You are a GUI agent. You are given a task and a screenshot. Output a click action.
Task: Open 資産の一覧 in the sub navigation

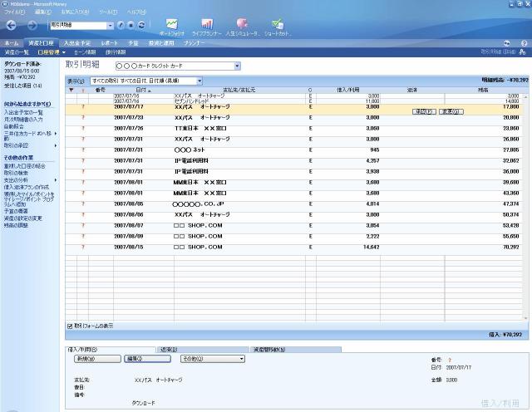click(x=17, y=52)
